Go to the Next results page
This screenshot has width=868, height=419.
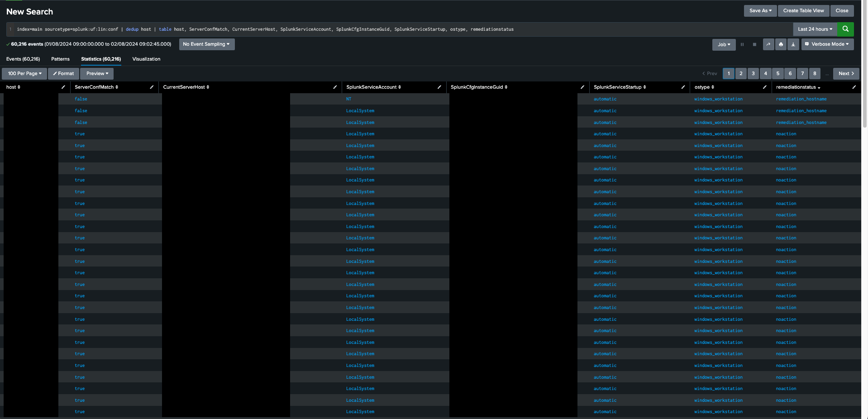tap(846, 73)
